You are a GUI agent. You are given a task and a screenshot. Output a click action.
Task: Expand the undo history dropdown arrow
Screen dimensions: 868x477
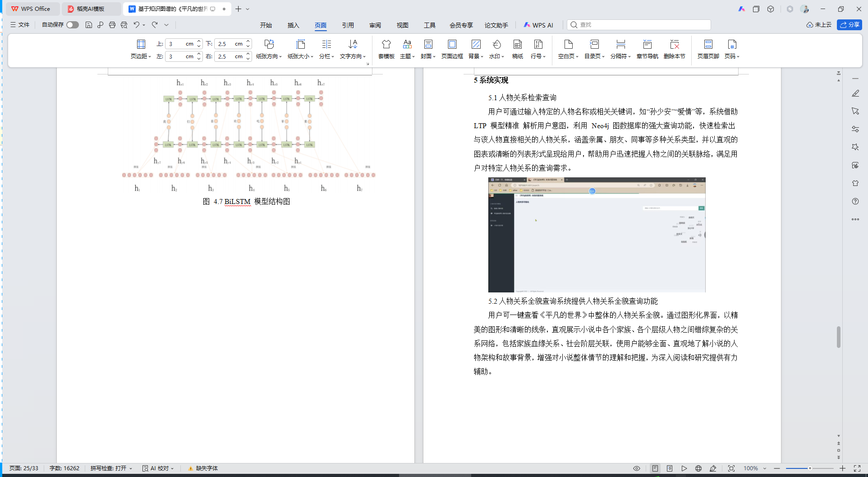(144, 25)
